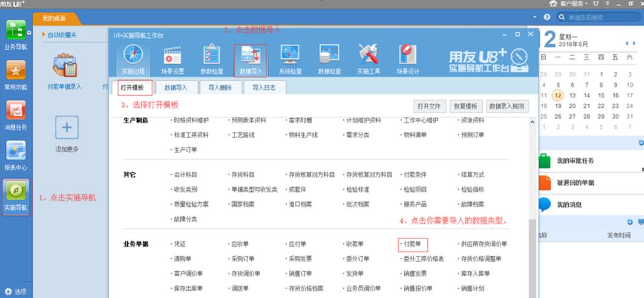
Task: Switch to the 导入日志 tab
Action: point(264,88)
